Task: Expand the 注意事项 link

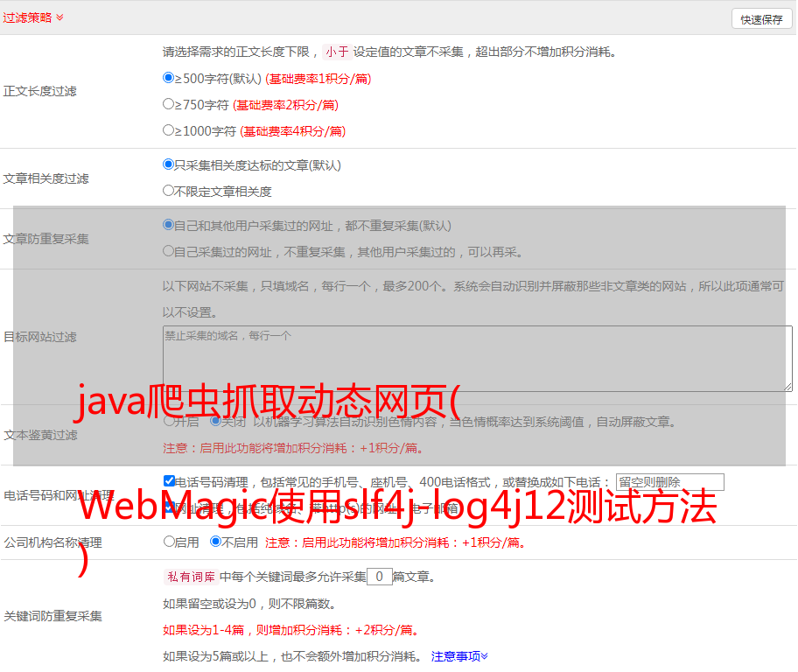Action: click(x=459, y=656)
